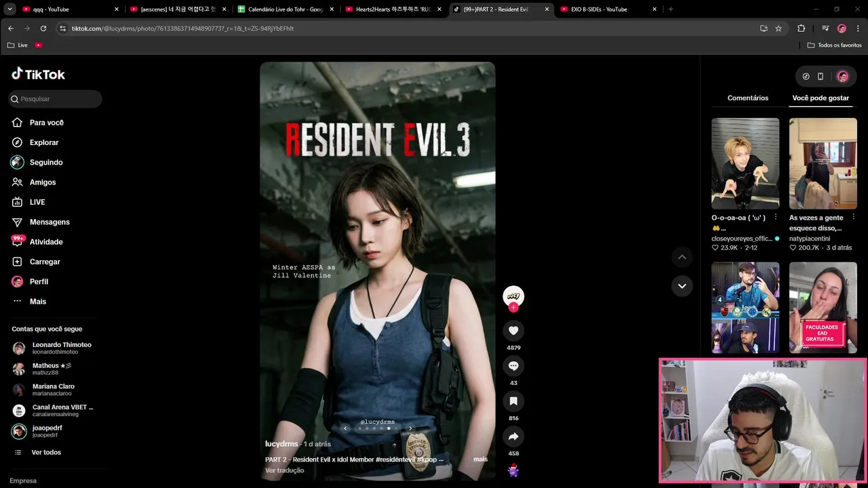The image size is (868, 488).
Task: Open get app phone icon in header
Action: pyautogui.click(x=821, y=77)
